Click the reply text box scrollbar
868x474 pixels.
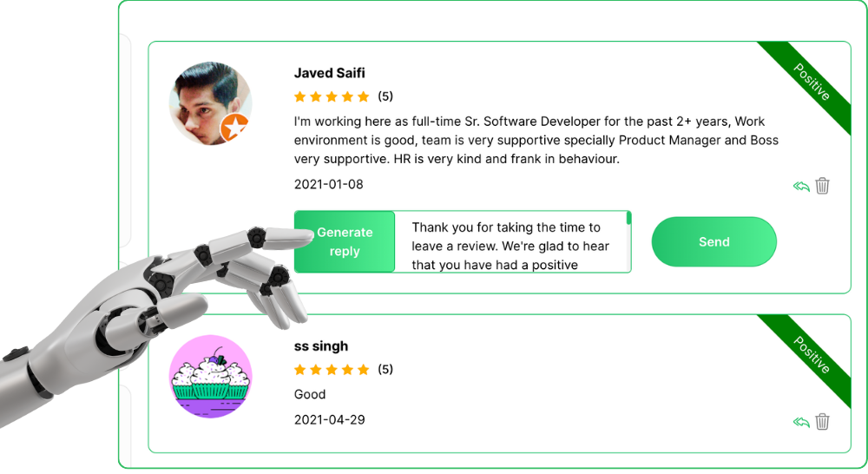click(x=628, y=218)
